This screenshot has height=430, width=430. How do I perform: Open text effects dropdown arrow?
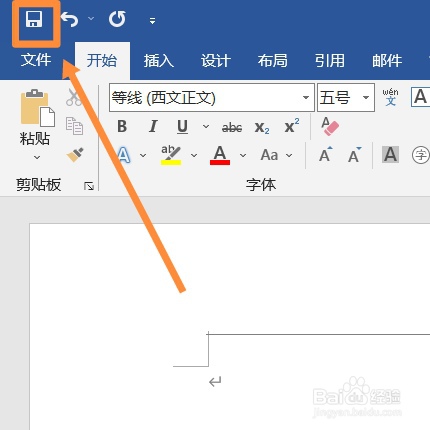143,155
